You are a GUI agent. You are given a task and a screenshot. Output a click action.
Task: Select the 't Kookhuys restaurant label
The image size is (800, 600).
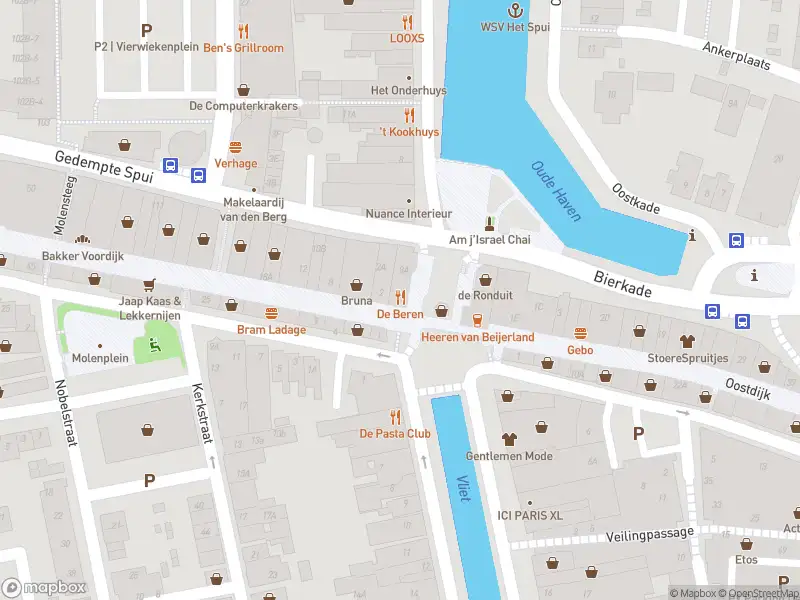409,132
